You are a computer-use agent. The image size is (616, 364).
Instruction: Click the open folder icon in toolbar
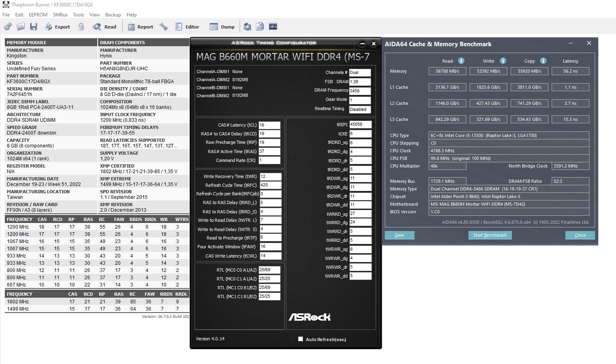point(21,27)
